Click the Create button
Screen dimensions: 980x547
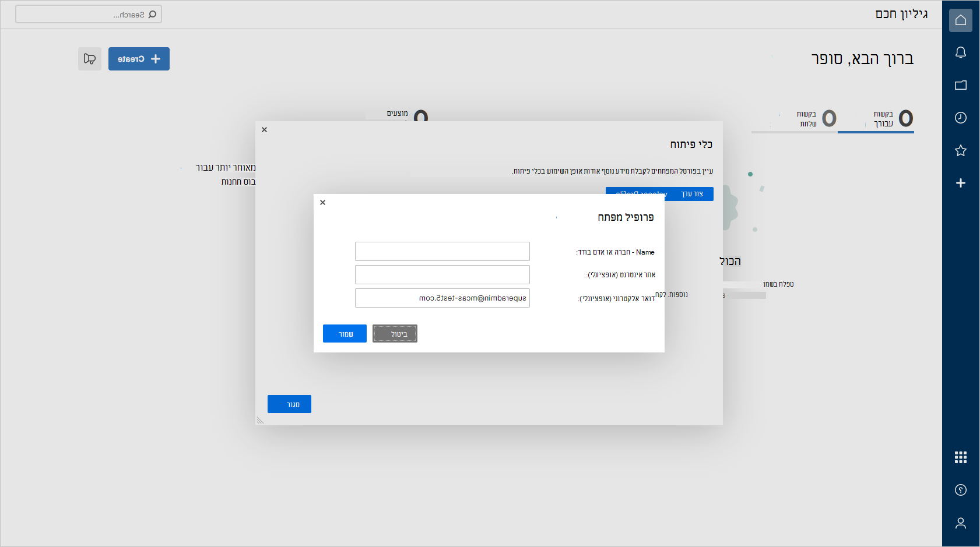point(139,59)
